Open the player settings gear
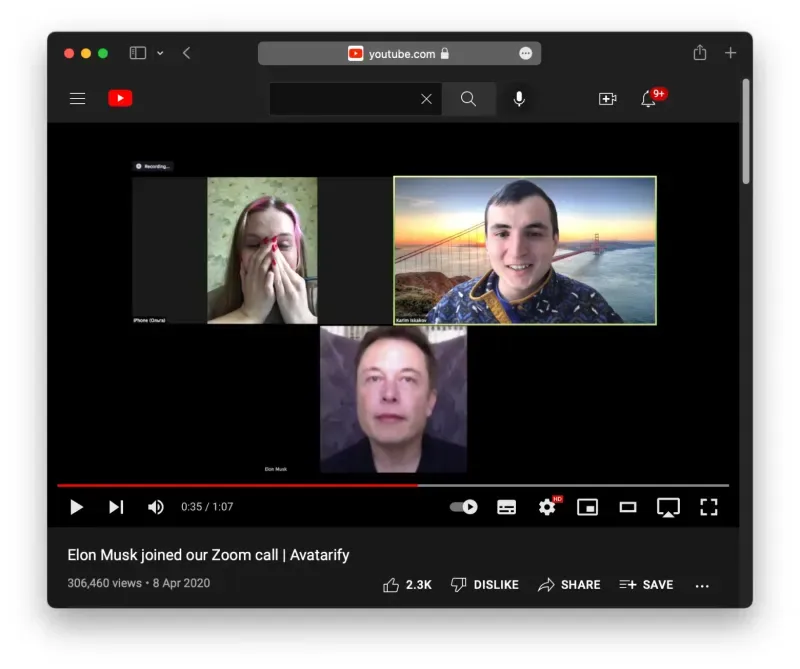This screenshot has height=669, width=800. (x=548, y=506)
